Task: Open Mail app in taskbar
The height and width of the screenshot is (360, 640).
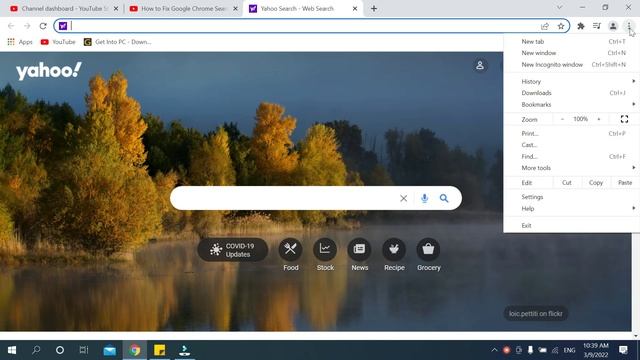Action: click(109, 350)
